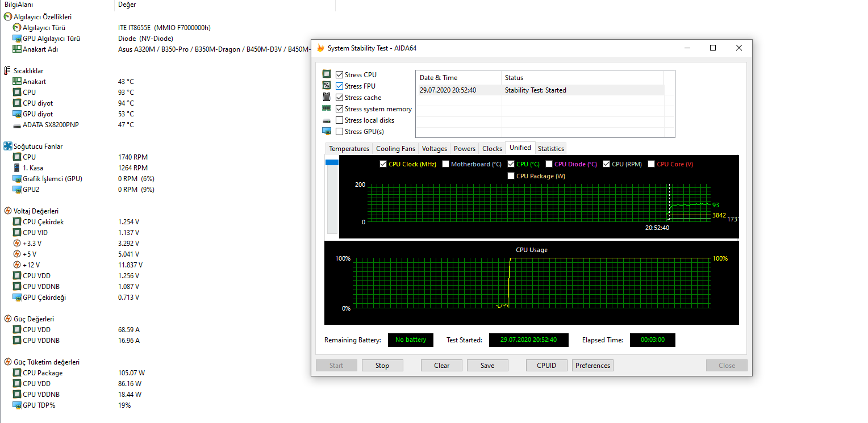
Task: Click the GPU Algılayıcı Türü row icon
Action: pyautogui.click(x=17, y=39)
